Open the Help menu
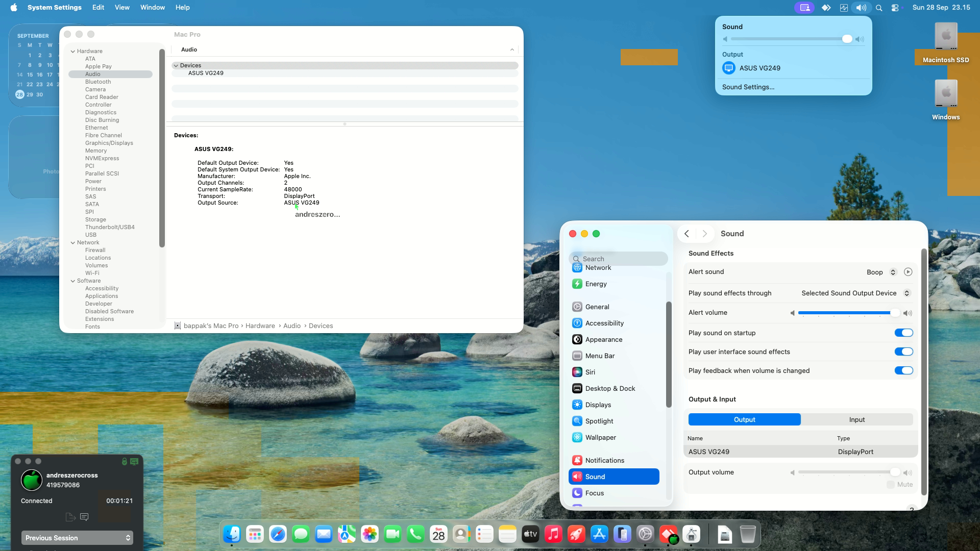980x551 pixels. pyautogui.click(x=182, y=7)
